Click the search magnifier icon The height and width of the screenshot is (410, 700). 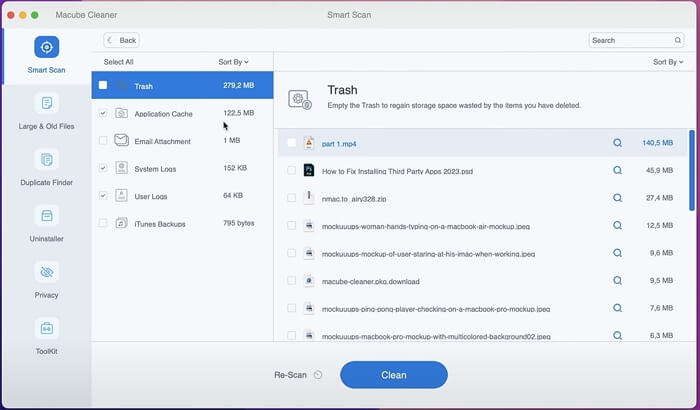[678, 40]
